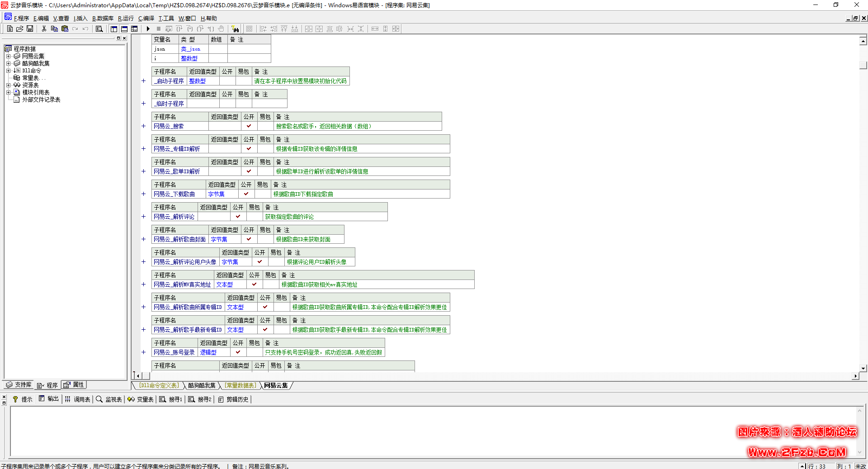Open the 调用表 tab
The width and height of the screenshot is (868, 469).
click(78, 399)
